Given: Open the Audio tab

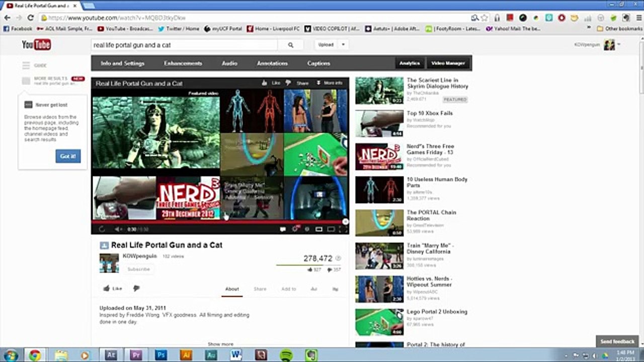Looking at the screenshot, I should tap(229, 63).
